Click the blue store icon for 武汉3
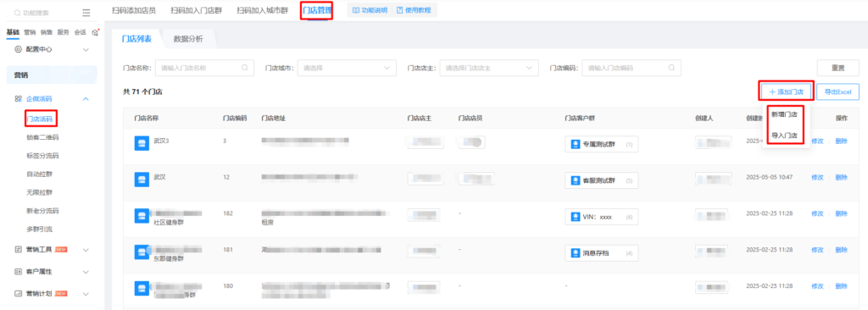The height and width of the screenshot is (310, 868). click(x=142, y=141)
